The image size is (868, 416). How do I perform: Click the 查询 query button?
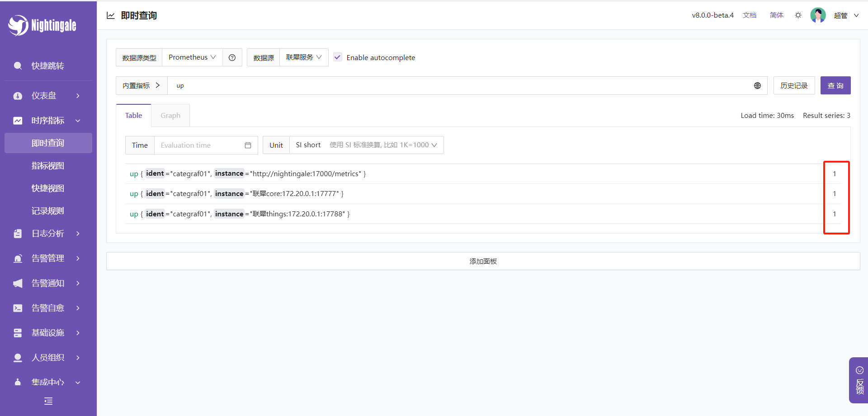pyautogui.click(x=835, y=86)
